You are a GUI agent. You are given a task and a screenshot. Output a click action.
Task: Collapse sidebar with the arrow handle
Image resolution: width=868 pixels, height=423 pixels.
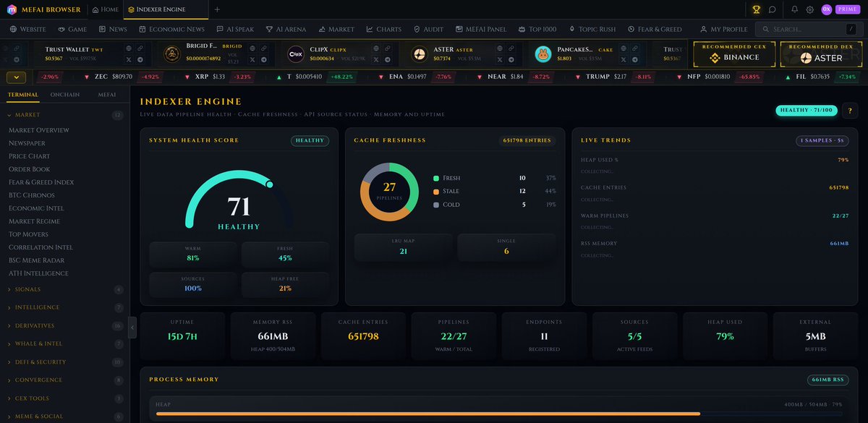click(132, 327)
